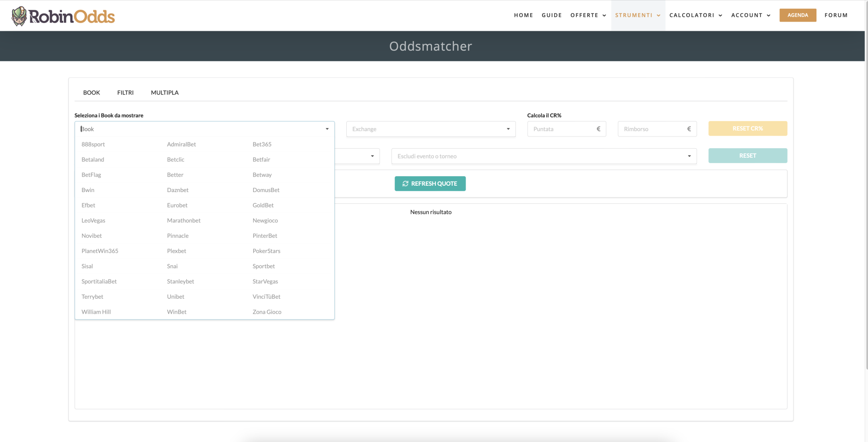Pick Novibet in the list

pyautogui.click(x=91, y=236)
